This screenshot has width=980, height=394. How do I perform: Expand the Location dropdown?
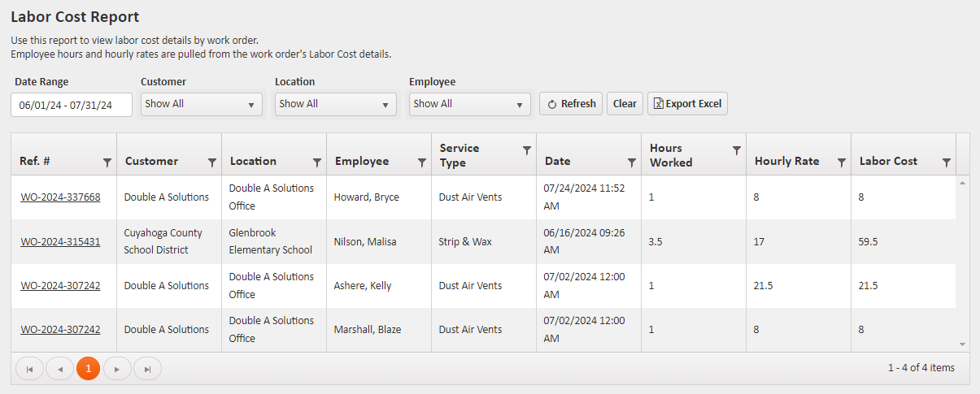[x=336, y=104]
